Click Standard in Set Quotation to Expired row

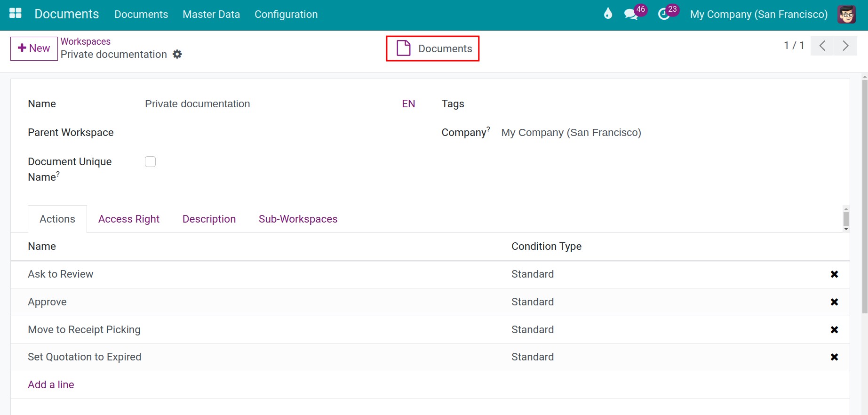(x=533, y=357)
